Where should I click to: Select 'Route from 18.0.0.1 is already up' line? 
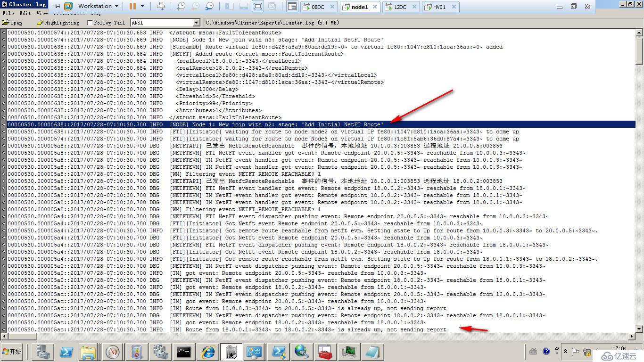321,329
